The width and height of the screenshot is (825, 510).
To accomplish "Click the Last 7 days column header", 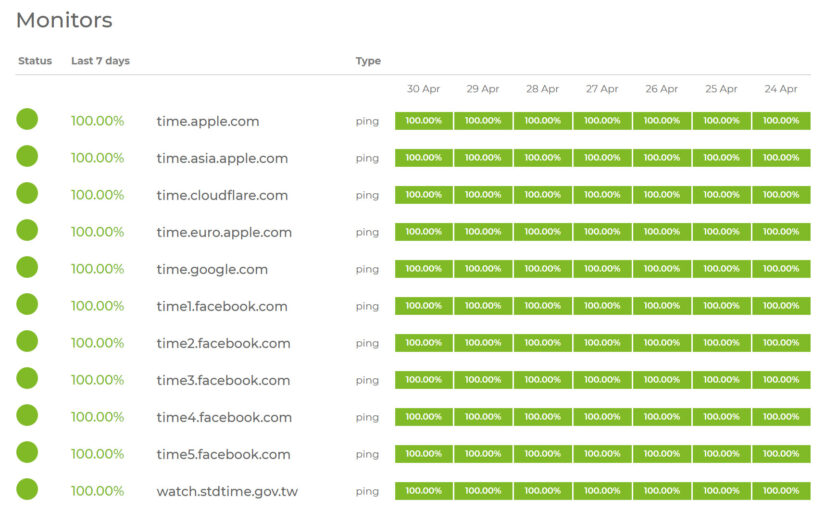I will [x=100, y=61].
